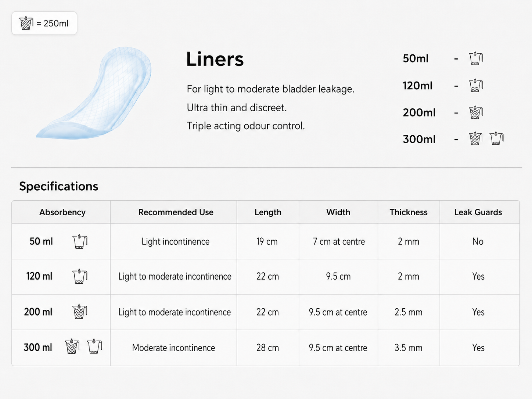Click the Moderate incontinence cell
This screenshot has width=532, height=399.
coord(173,348)
